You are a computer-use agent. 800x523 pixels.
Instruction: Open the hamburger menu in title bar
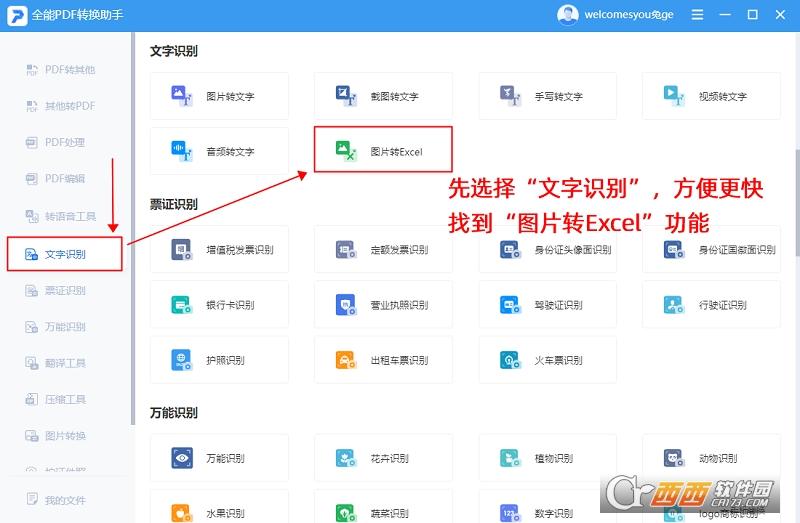pos(697,15)
